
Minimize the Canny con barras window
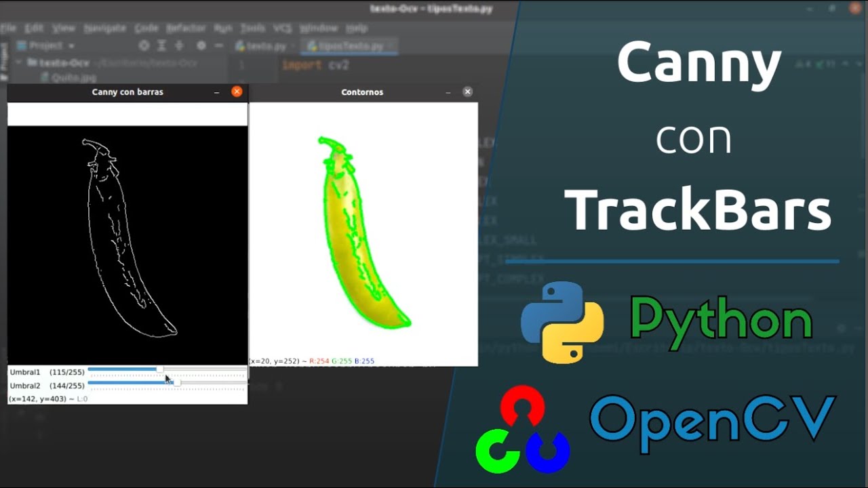click(x=216, y=92)
